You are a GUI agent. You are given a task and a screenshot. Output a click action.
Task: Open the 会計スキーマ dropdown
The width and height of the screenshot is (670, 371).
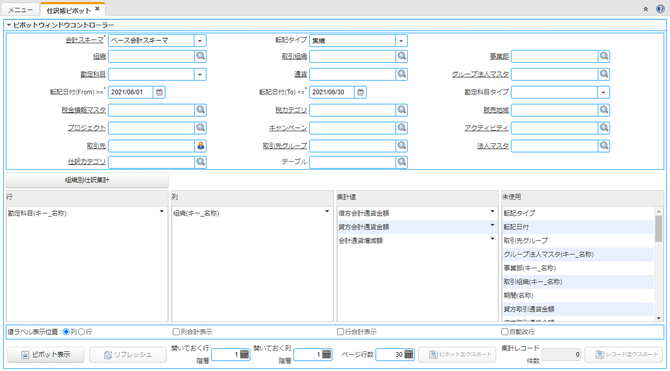point(200,41)
